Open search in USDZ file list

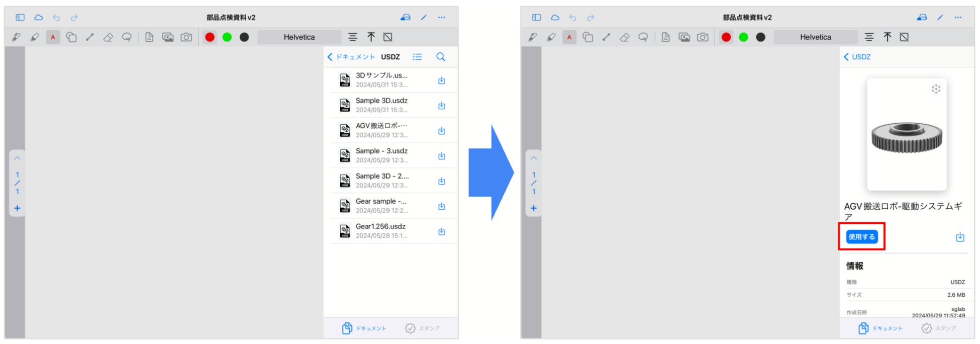pos(441,57)
